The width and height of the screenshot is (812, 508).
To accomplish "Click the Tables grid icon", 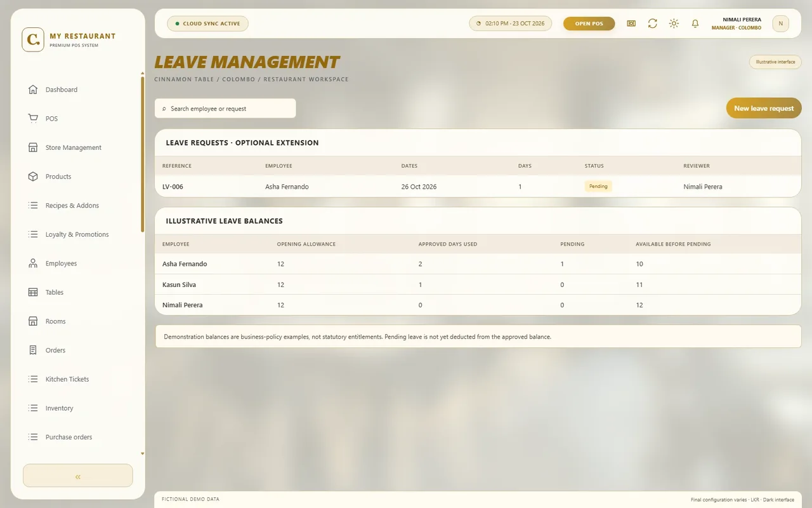I will point(33,292).
